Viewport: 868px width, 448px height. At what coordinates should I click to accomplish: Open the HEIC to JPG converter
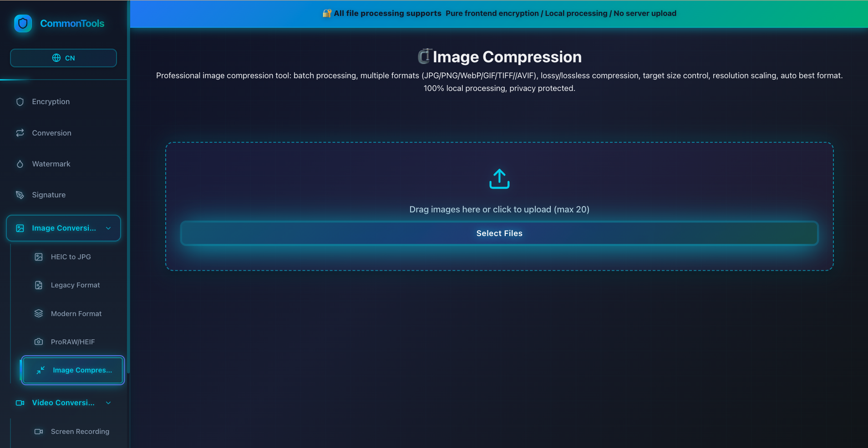coord(71,257)
